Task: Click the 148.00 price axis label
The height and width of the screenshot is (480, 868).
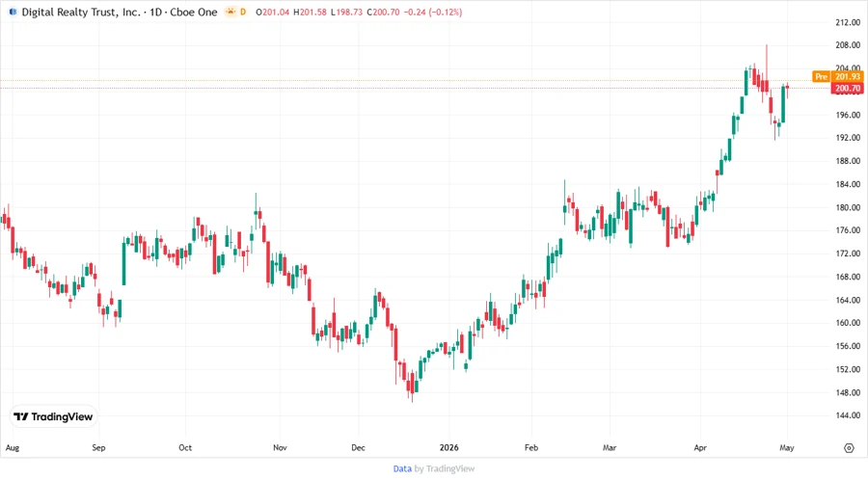Action: (848, 392)
